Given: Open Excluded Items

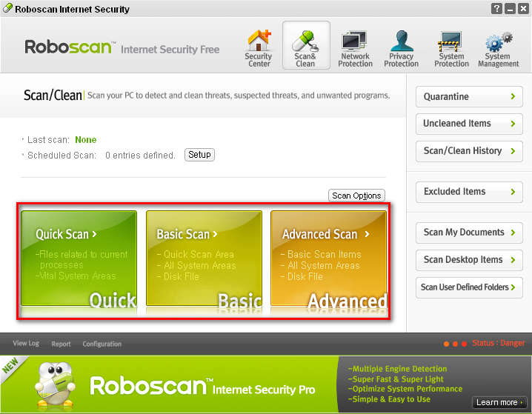Looking at the screenshot, I should click(x=469, y=192).
